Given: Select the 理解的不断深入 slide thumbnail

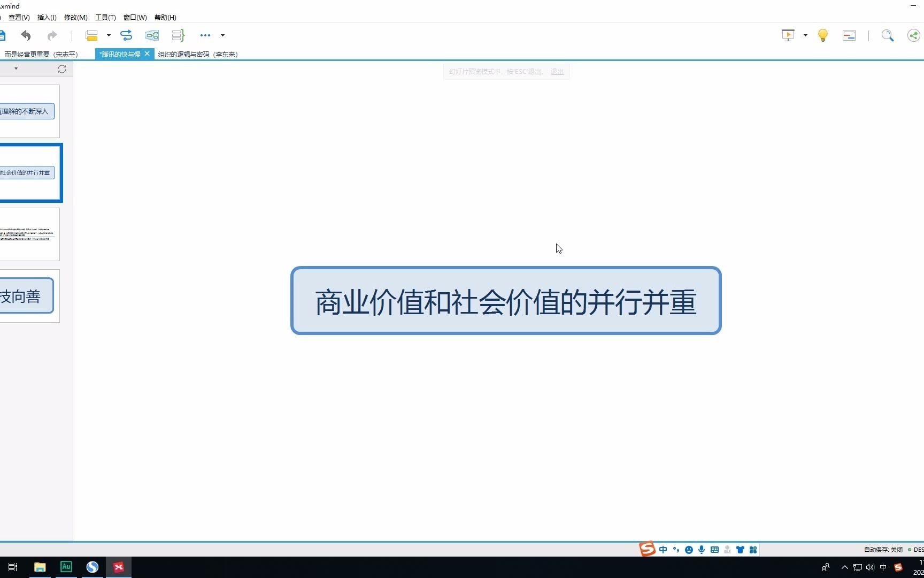Looking at the screenshot, I should coord(29,111).
